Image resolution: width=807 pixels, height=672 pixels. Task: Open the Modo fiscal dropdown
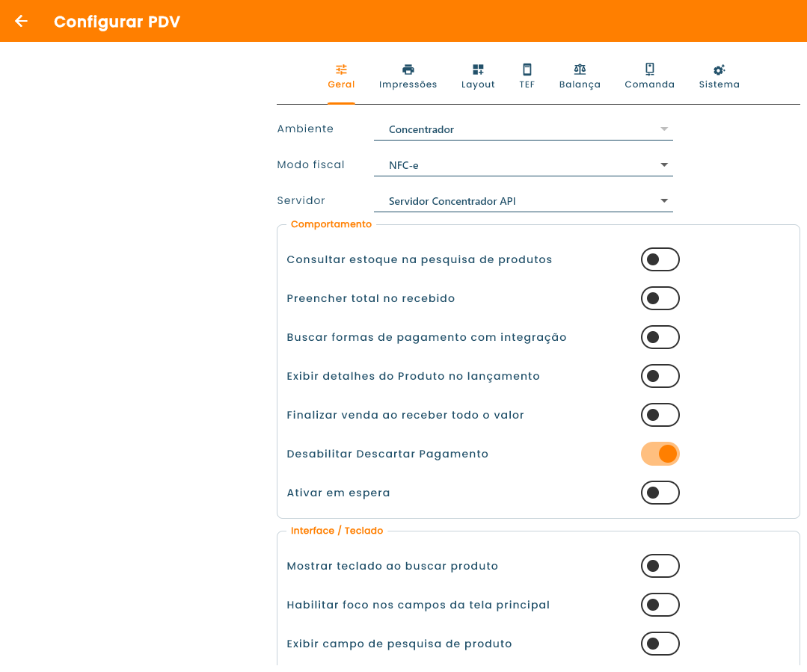pyautogui.click(x=524, y=165)
